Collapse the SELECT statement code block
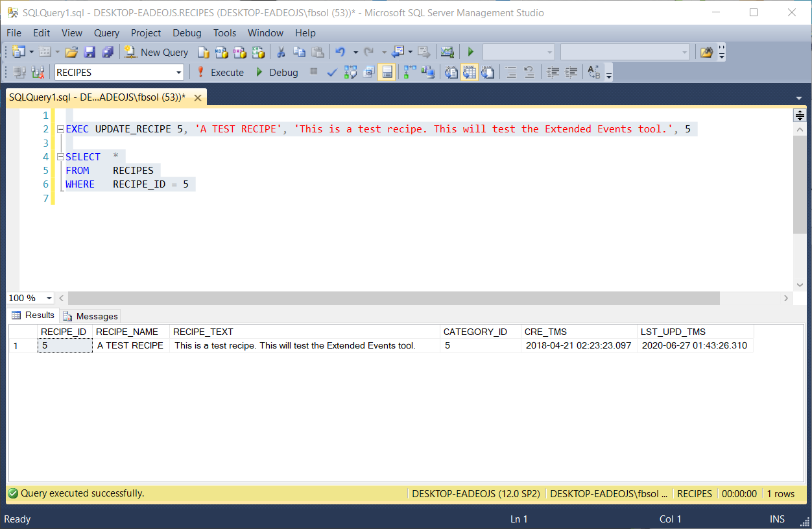This screenshot has width=812, height=529. point(60,157)
